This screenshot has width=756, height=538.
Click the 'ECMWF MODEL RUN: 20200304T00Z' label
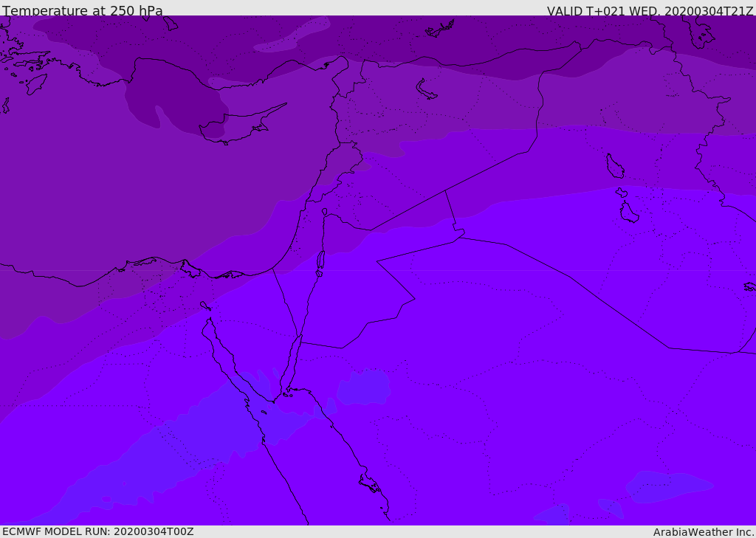(x=98, y=531)
